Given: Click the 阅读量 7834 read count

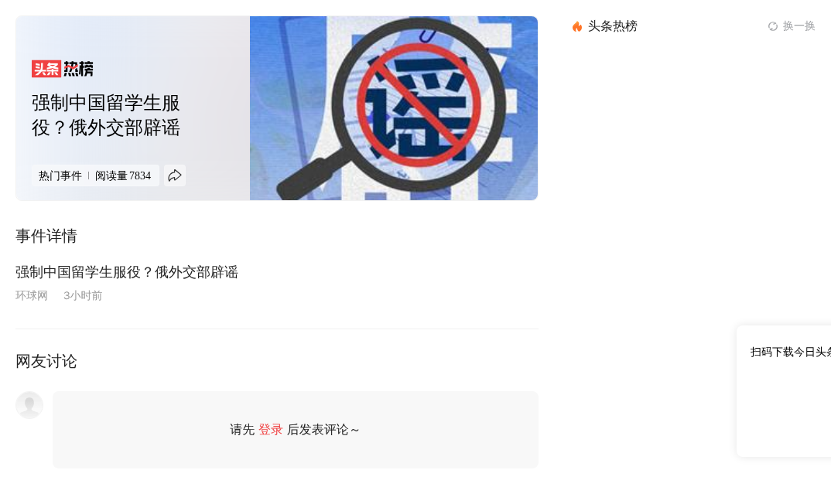Looking at the screenshot, I should (123, 175).
